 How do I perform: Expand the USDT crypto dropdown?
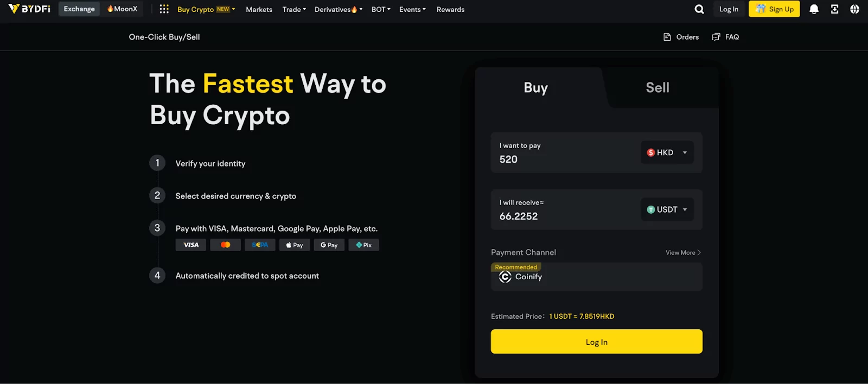667,209
